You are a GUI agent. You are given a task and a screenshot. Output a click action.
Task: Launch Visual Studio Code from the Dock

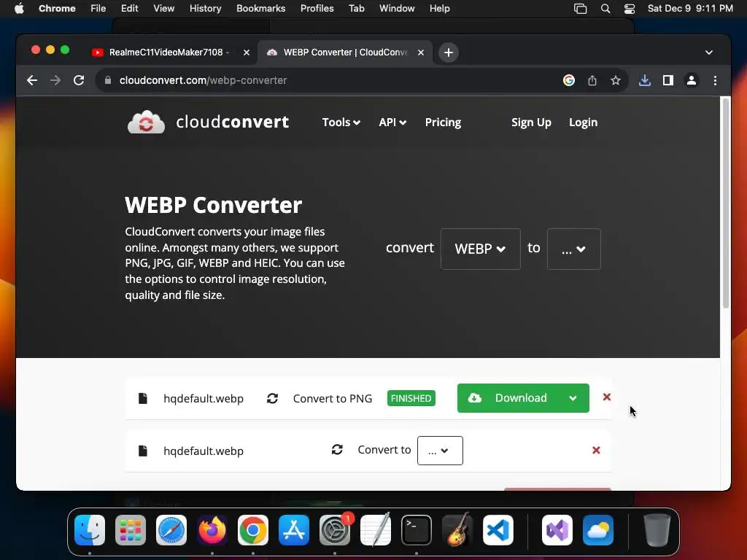click(x=498, y=530)
